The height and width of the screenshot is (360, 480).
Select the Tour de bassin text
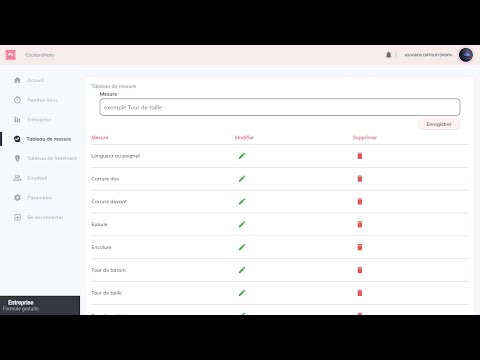[x=108, y=270]
